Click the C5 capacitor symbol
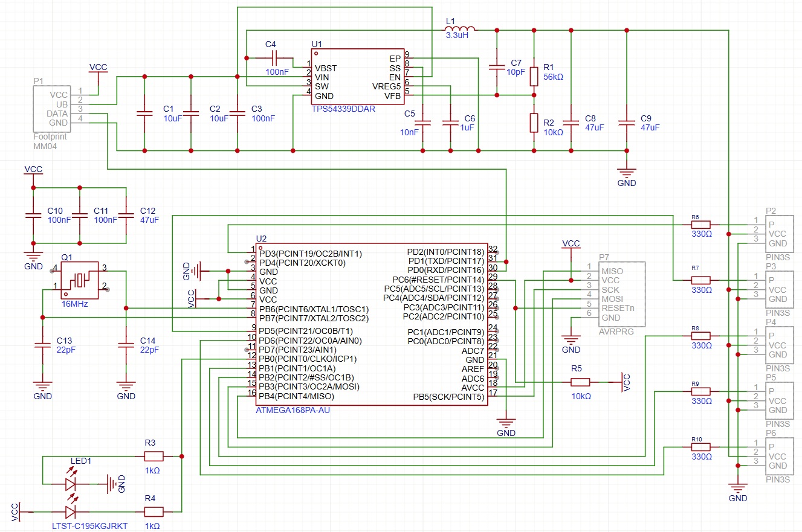802x532 pixels. [423, 123]
